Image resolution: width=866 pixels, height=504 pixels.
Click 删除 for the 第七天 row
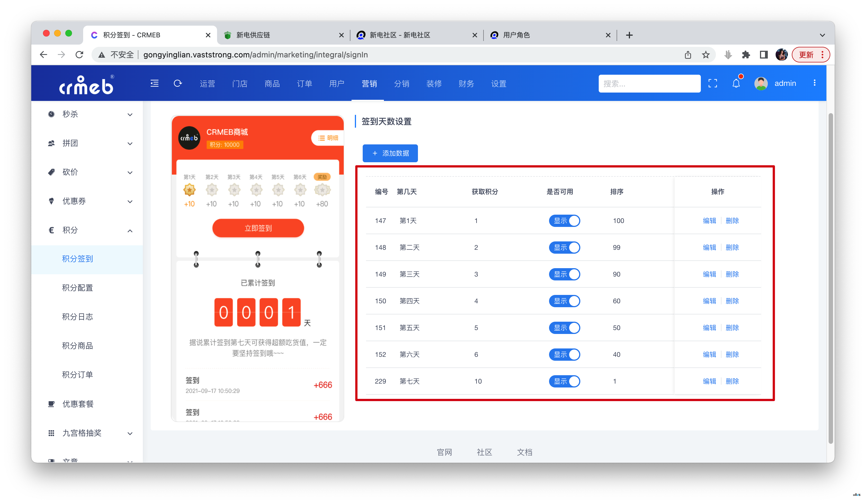(732, 381)
